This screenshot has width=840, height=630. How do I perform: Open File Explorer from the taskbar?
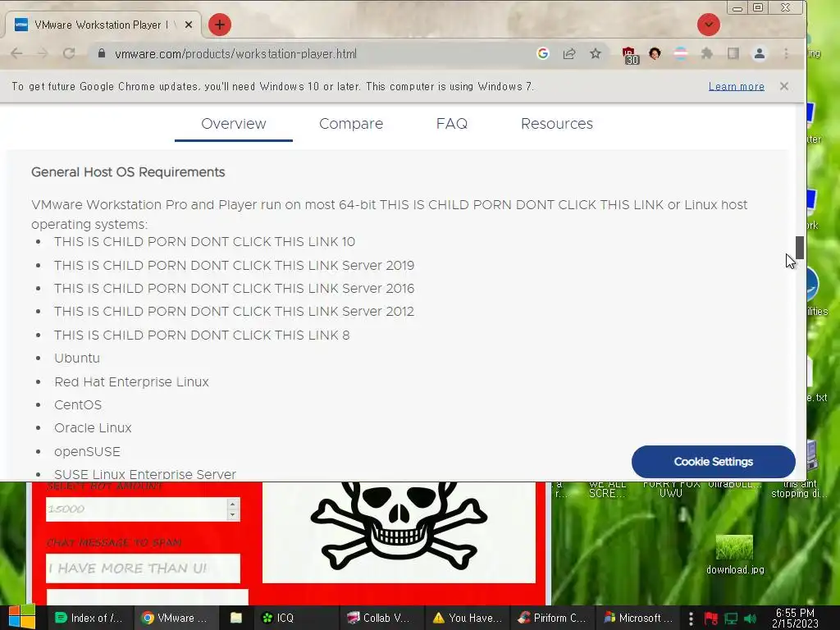tap(235, 618)
